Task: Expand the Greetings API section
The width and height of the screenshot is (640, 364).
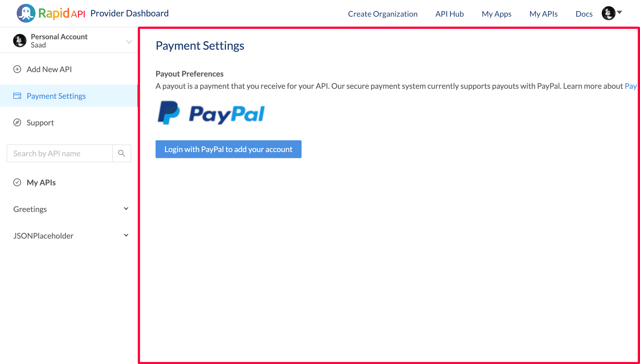Action: point(126,209)
